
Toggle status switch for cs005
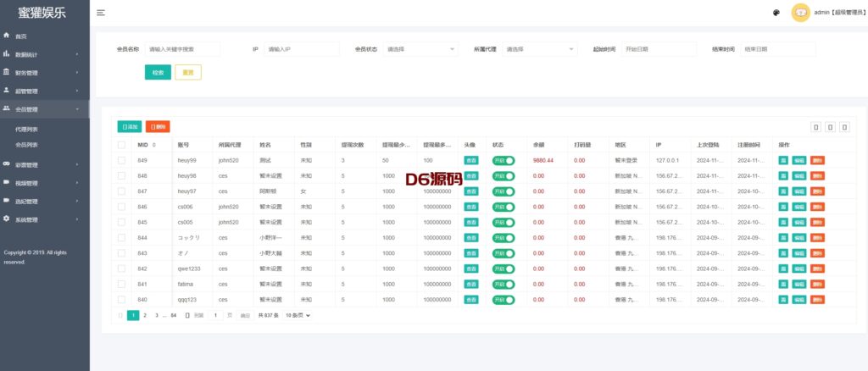pos(504,222)
